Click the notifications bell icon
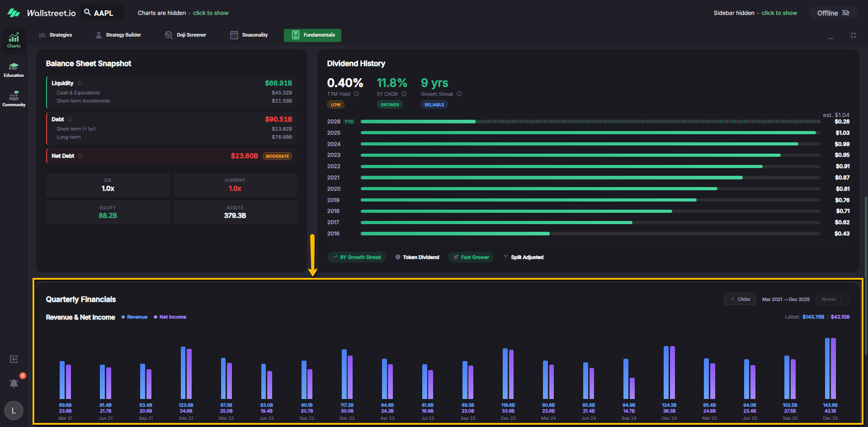 pos(14,383)
